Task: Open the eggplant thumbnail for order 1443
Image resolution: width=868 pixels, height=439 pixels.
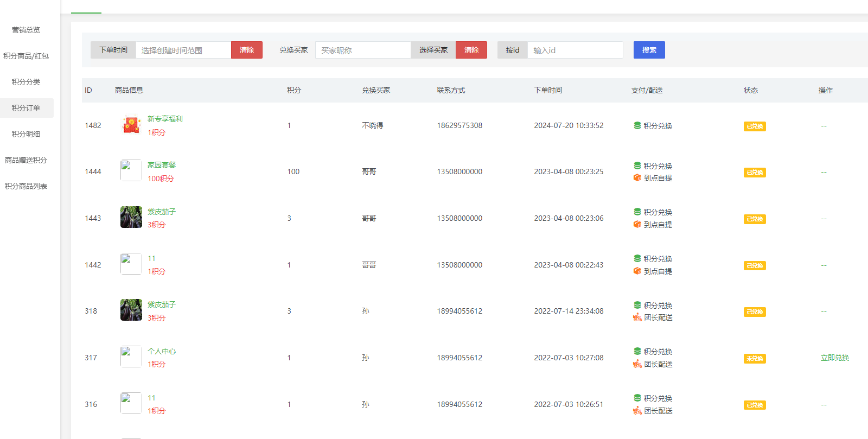Action: [x=131, y=217]
